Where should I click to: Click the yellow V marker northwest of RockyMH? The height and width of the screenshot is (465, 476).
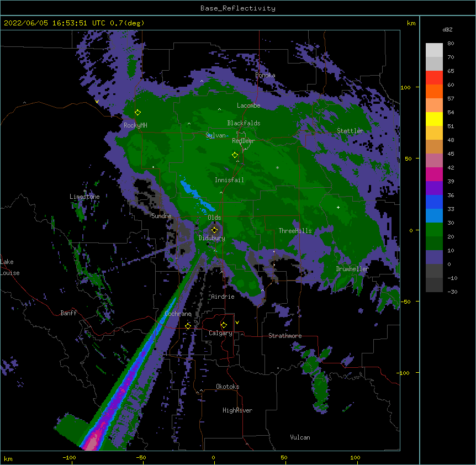tap(97, 102)
